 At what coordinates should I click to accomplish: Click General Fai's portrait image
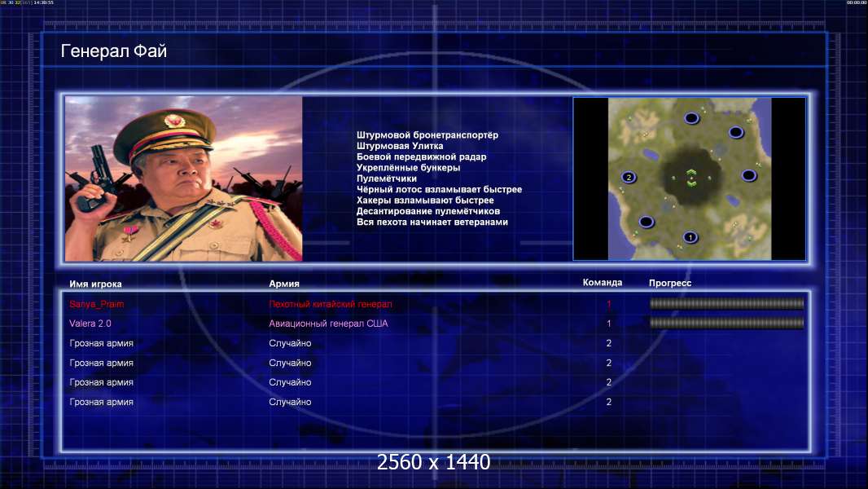184,178
